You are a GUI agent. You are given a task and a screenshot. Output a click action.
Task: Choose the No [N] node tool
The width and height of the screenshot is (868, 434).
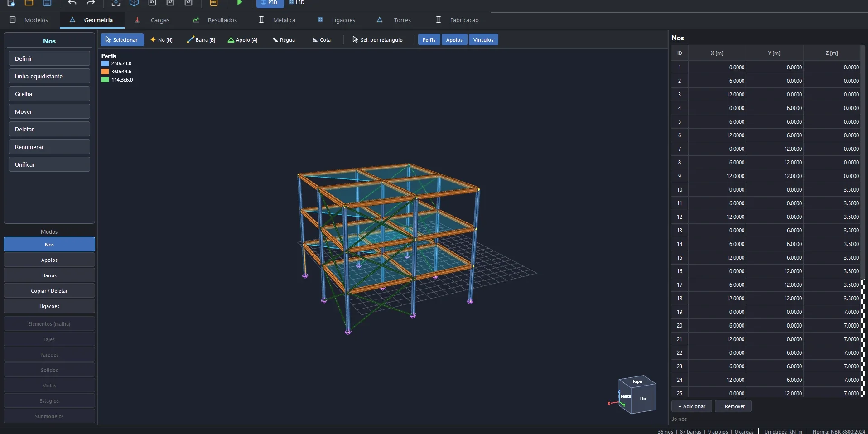162,40
